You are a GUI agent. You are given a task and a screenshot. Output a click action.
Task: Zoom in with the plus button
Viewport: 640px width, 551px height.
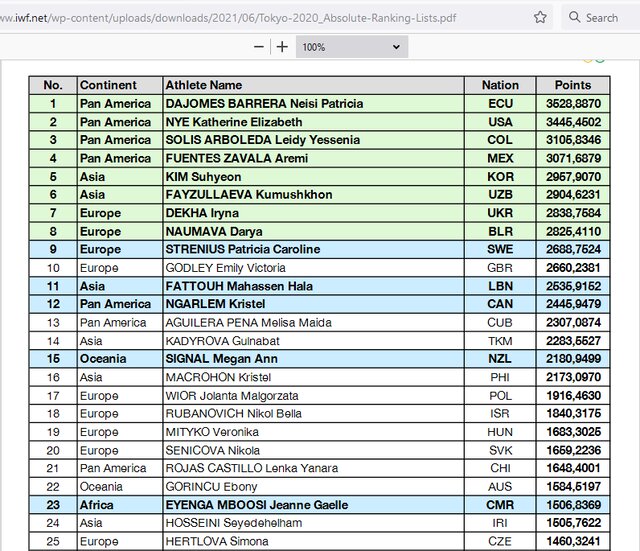(x=282, y=47)
